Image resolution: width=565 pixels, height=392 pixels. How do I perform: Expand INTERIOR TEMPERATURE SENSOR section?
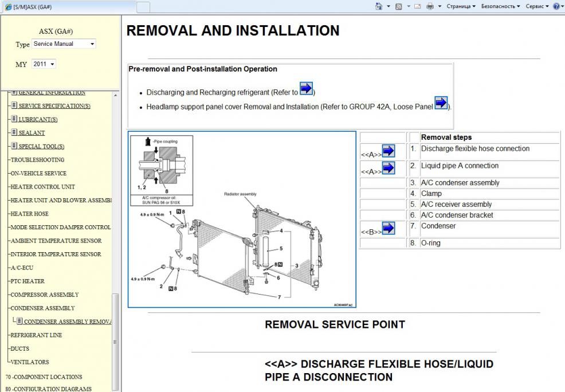pyautogui.click(x=56, y=254)
